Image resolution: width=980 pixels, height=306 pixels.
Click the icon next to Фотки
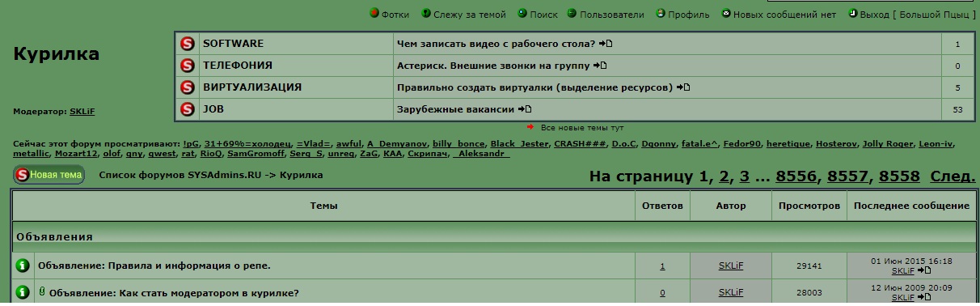[x=374, y=14]
